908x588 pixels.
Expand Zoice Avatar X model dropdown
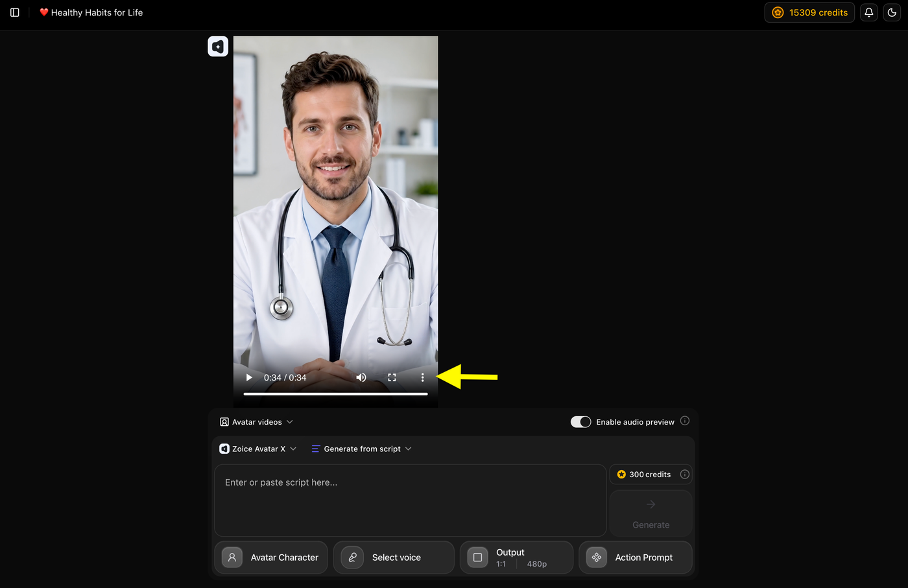tap(258, 449)
